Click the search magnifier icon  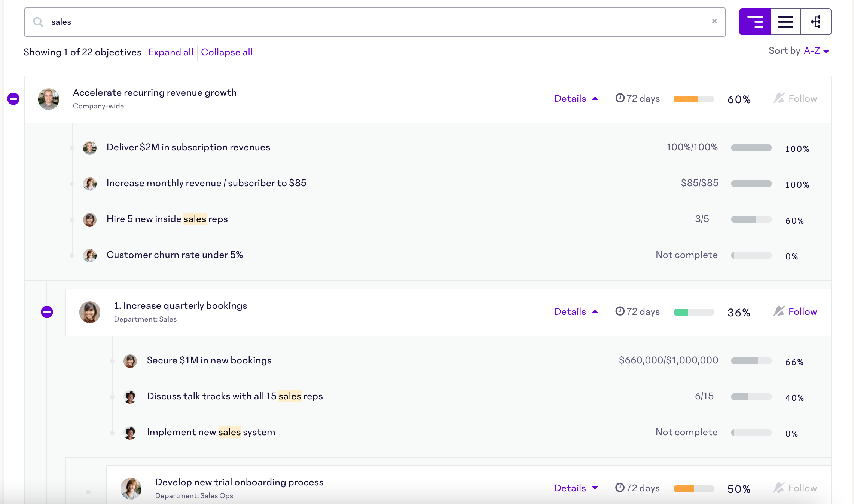point(38,22)
